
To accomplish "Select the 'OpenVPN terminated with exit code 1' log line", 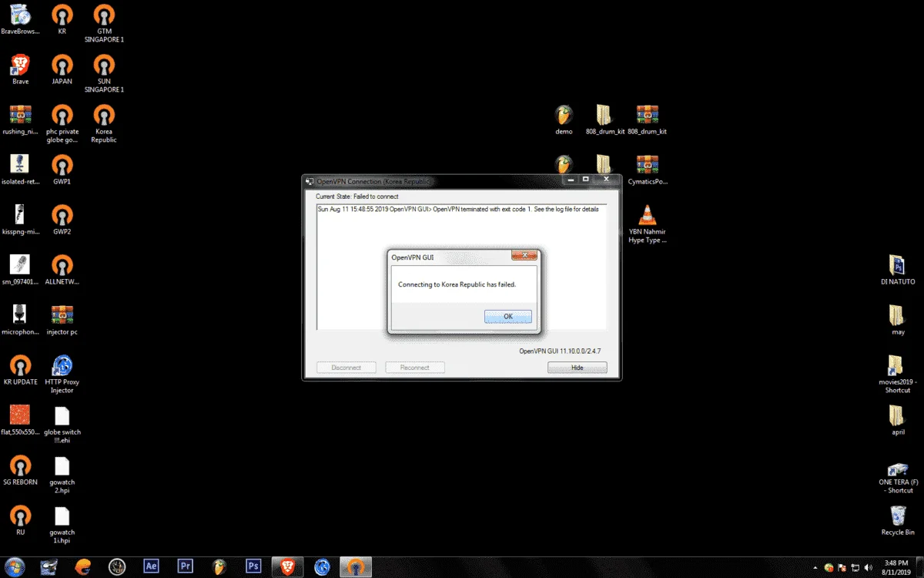I will coord(457,209).
